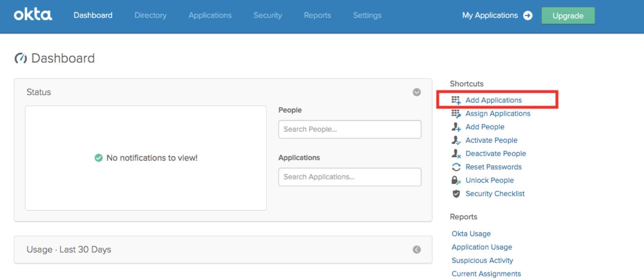Click the green checkmark notification icon
The width and height of the screenshot is (644, 280).
(x=99, y=158)
